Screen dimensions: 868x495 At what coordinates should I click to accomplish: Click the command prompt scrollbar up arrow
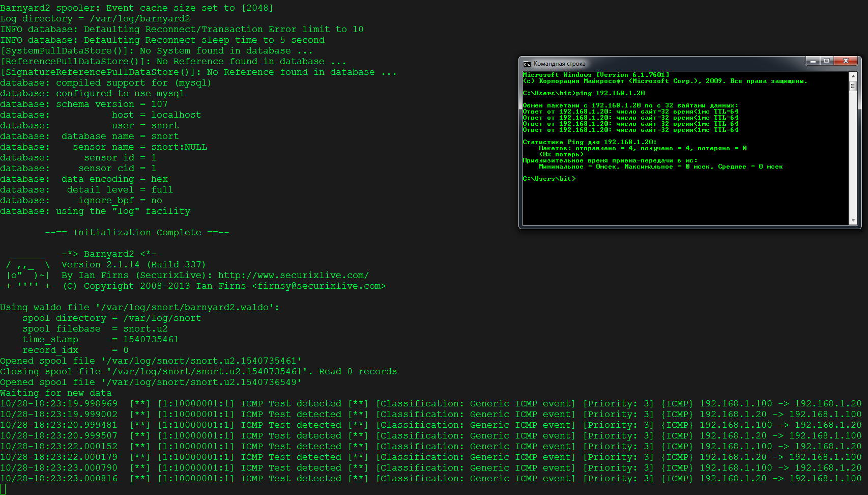(x=853, y=76)
